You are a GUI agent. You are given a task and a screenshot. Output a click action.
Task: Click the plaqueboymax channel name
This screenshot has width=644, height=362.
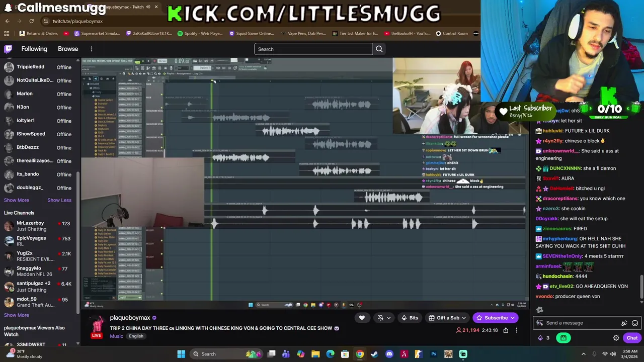[x=130, y=318]
